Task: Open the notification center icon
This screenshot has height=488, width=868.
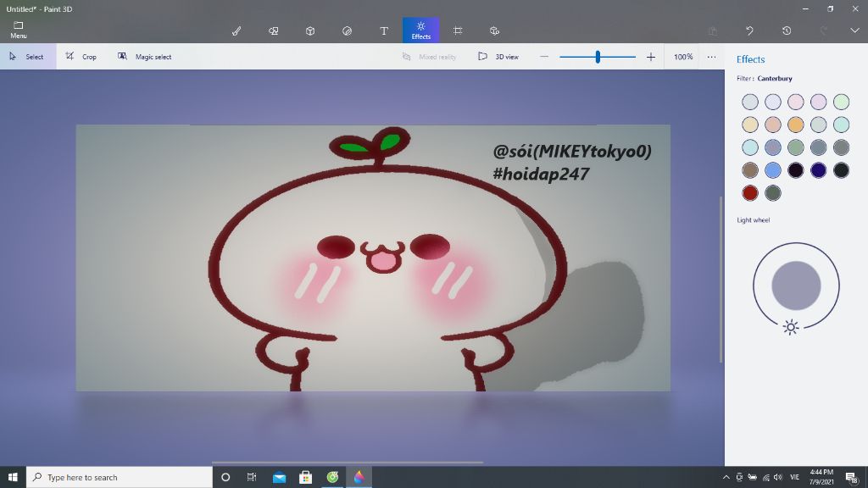Action: pyautogui.click(x=851, y=477)
